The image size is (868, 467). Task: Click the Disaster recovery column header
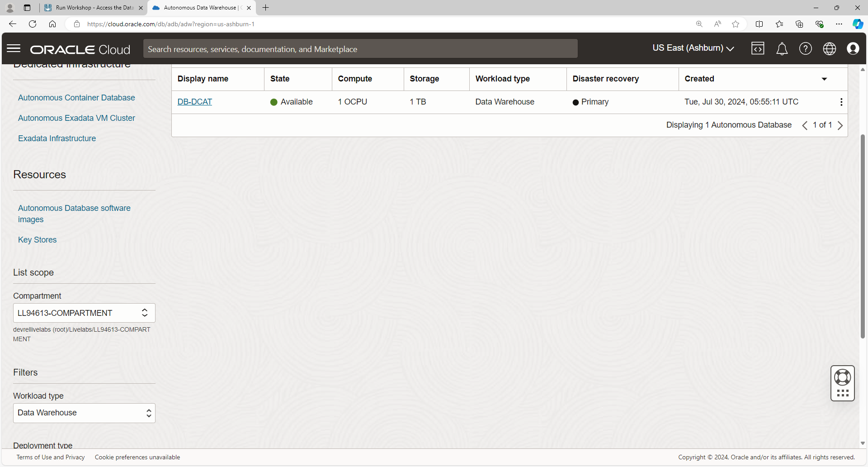[606, 79]
